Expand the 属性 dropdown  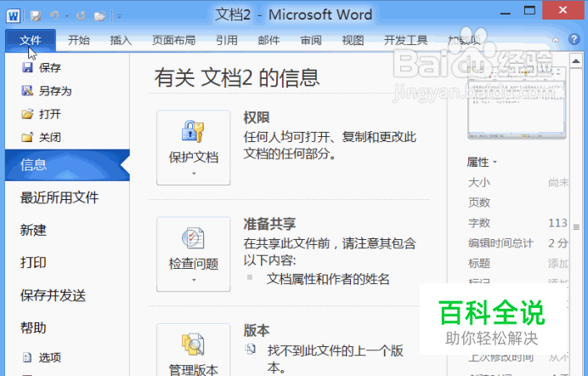click(x=482, y=162)
